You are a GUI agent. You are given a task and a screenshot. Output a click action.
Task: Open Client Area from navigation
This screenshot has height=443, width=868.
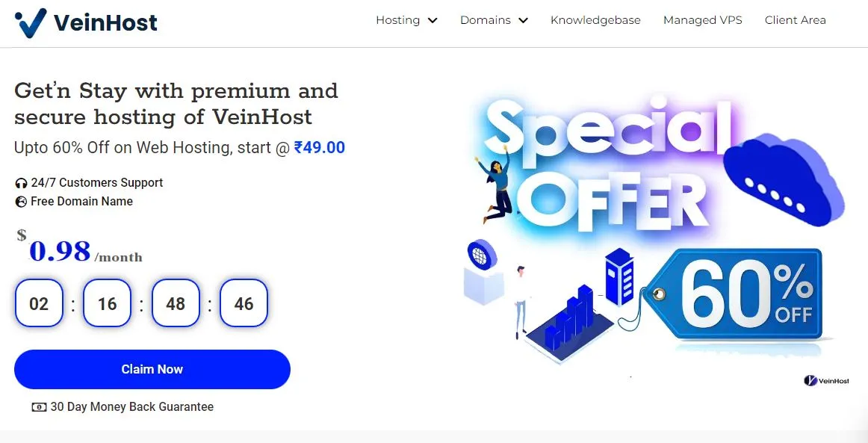[796, 20]
